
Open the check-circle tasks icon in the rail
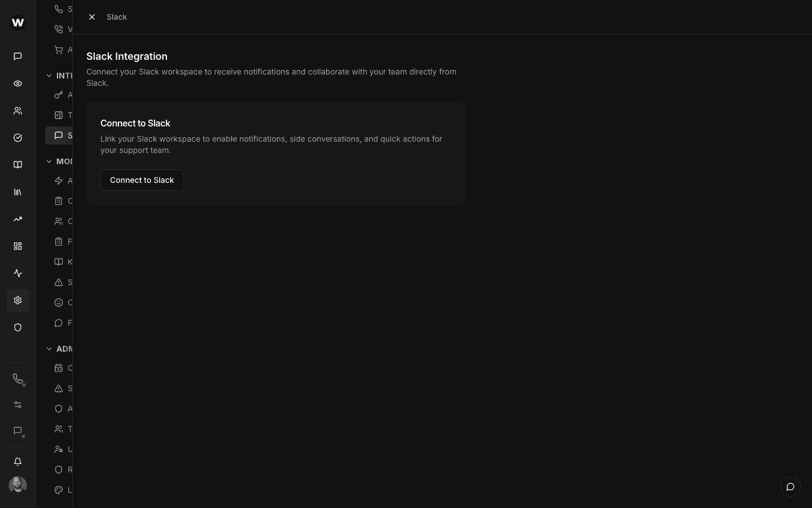(x=17, y=138)
